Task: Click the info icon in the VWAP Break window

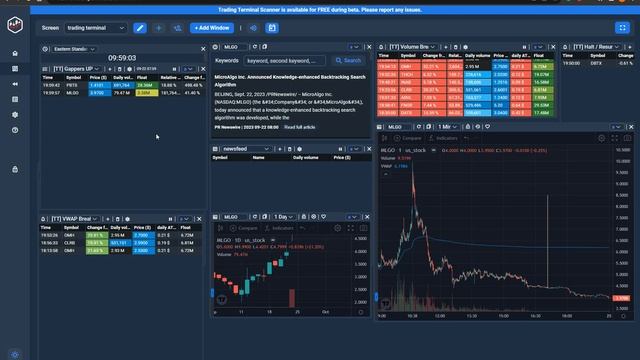Action: coord(127,219)
